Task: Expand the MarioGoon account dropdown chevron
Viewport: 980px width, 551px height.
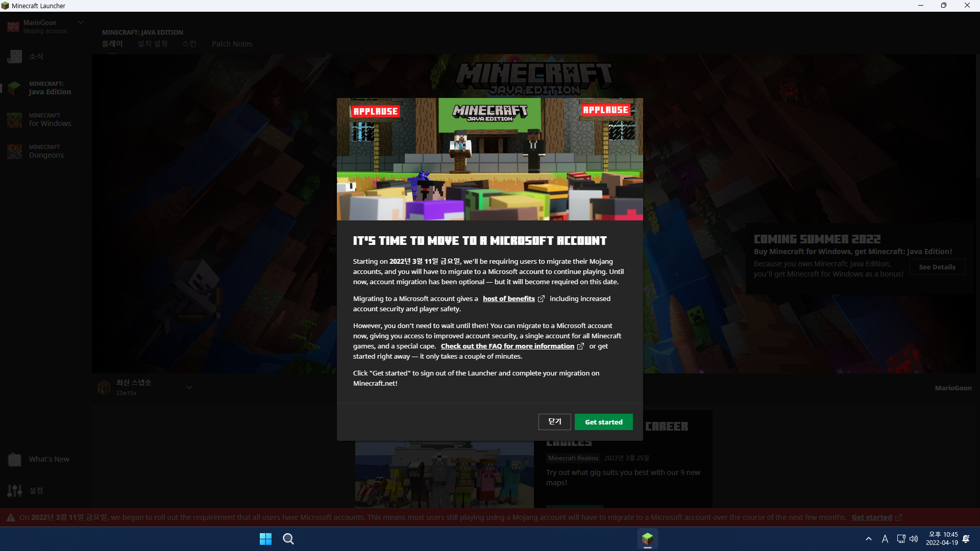Action: click(81, 22)
